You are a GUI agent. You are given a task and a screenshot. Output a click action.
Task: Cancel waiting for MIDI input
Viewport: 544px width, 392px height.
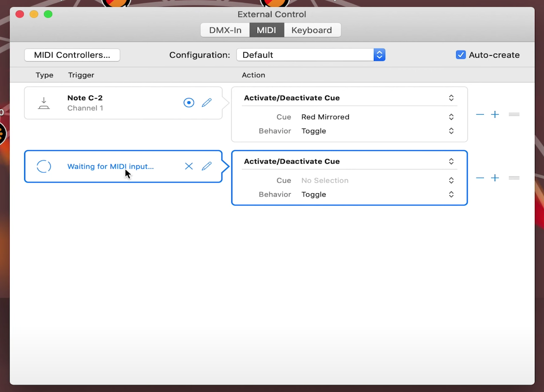(x=189, y=166)
